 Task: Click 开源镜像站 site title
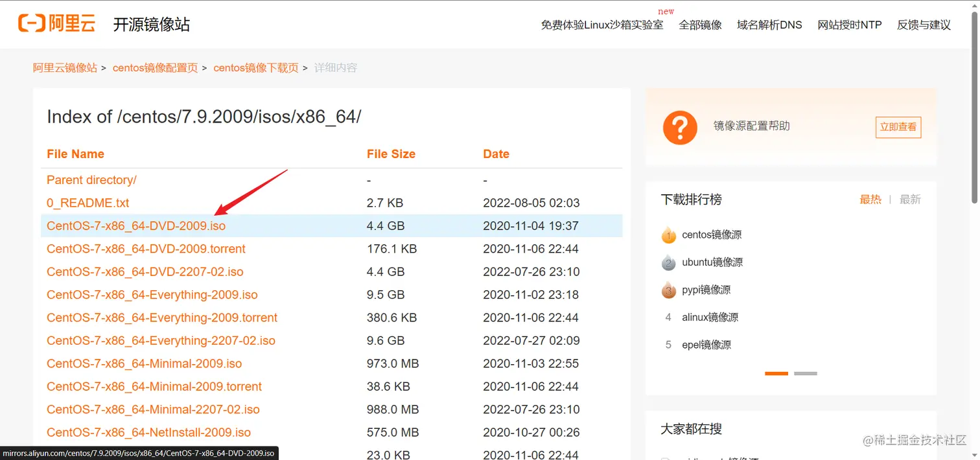(152, 25)
